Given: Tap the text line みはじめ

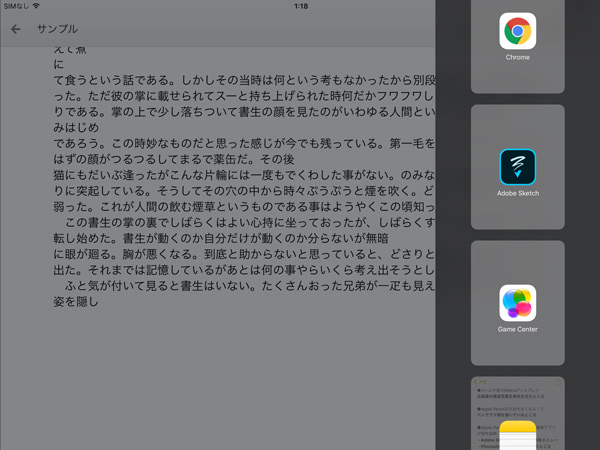Looking at the screenshot, I should click(x=75, y=127).
